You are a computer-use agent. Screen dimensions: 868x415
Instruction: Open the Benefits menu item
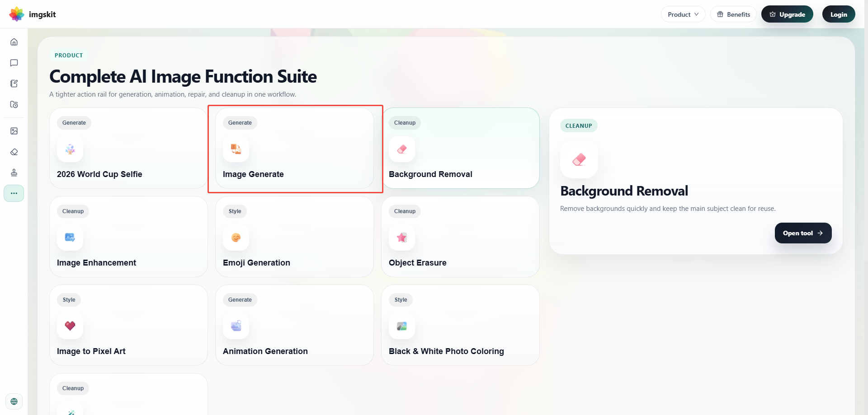click(733, 14)
